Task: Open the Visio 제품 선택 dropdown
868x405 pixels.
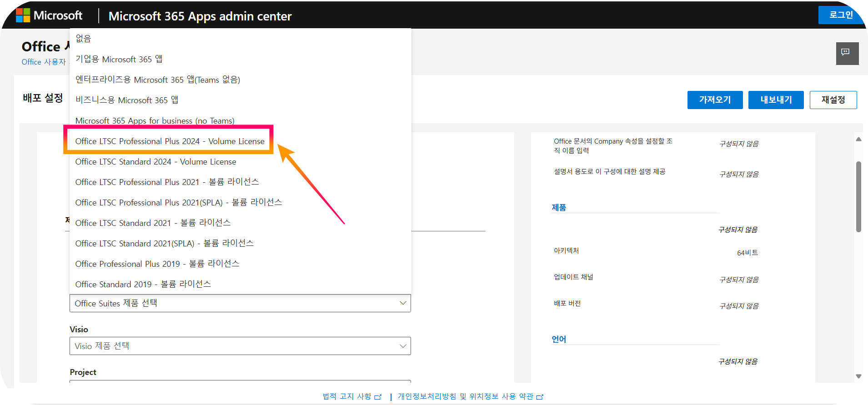Action: pyautogui.click(x=240, y=346)
